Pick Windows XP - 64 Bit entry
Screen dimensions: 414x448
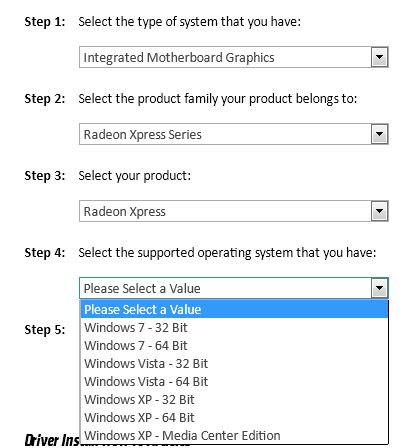click(234, 418)
